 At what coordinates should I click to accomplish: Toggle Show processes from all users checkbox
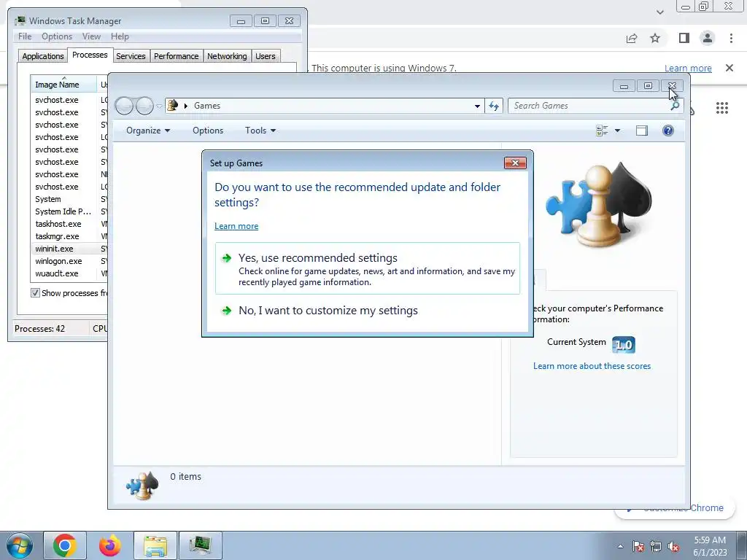point(35,293)
